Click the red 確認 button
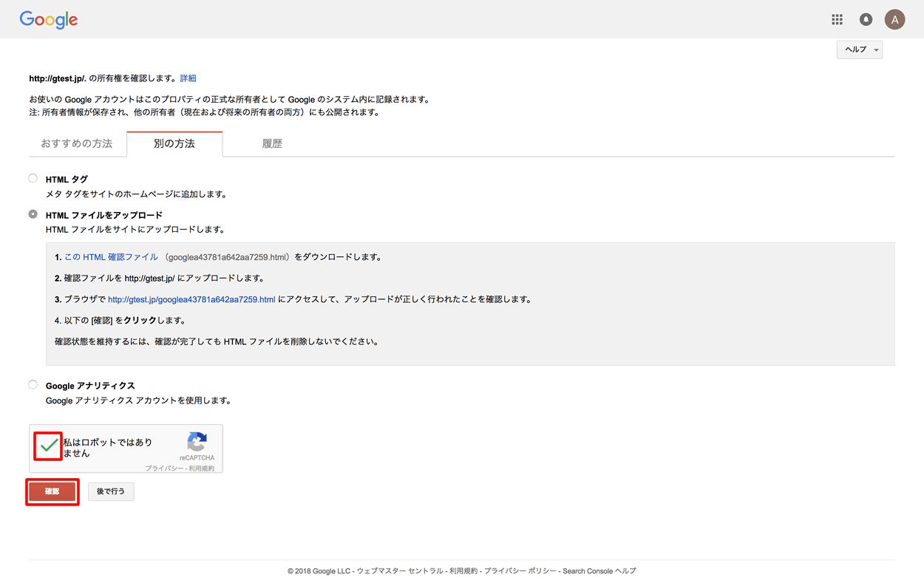924x577 pixels. (52, 491)
